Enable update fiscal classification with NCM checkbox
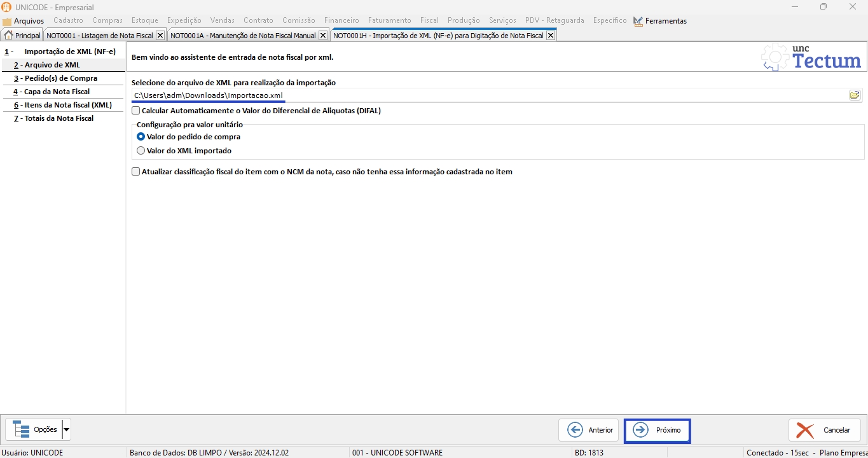This screenshot has width=868, height=458. click(136, 172)
